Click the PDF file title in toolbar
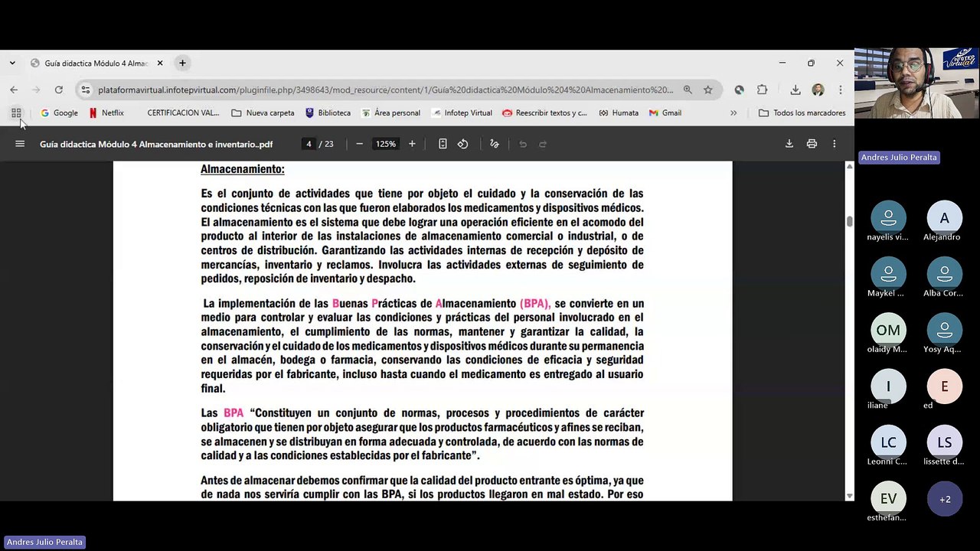The width and height of the screenshot is (980, 551). pos(156,144)
